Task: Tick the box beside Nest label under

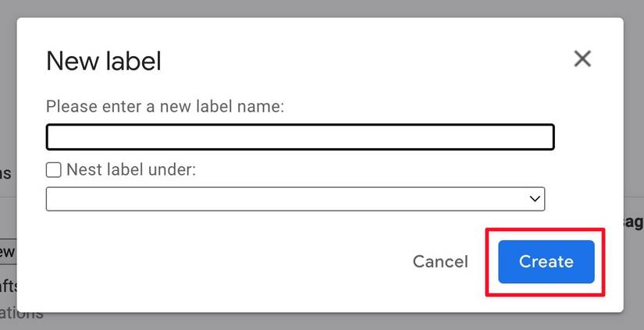Action: tap(54, 169)
